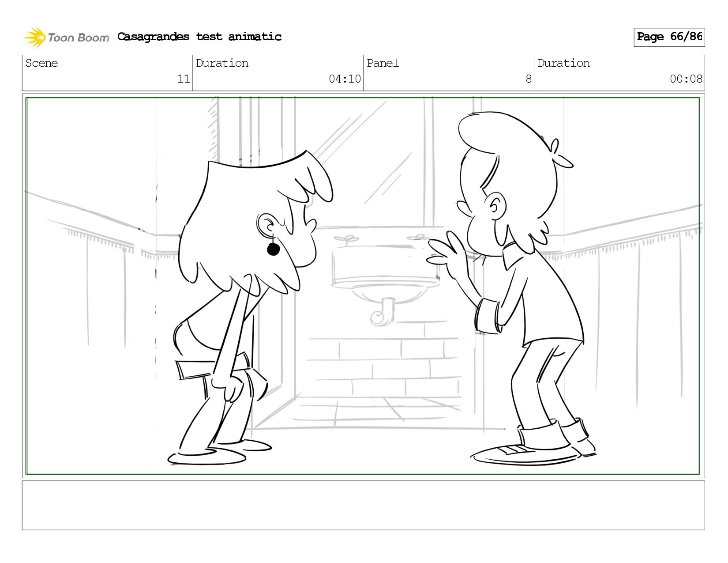Click the 'Page 66/86' box
This screenshot has height=563, width=728.
point(669,37)
